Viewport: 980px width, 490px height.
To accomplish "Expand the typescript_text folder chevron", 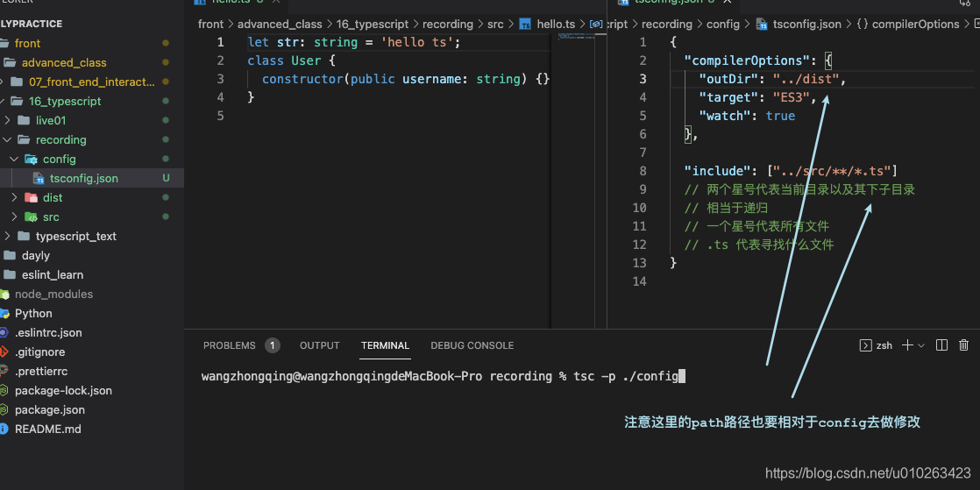I will click(x=7, y=237).
